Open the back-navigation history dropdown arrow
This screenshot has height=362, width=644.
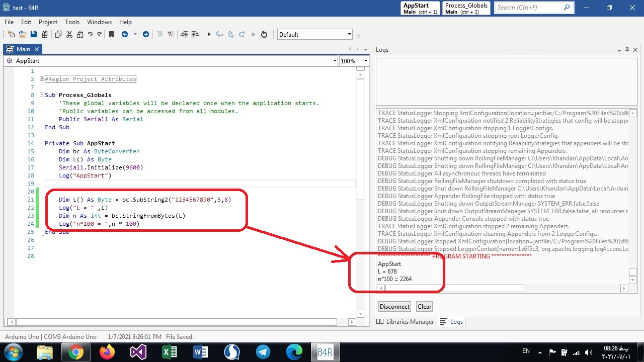pyautogui.click(x=135, y=34)
